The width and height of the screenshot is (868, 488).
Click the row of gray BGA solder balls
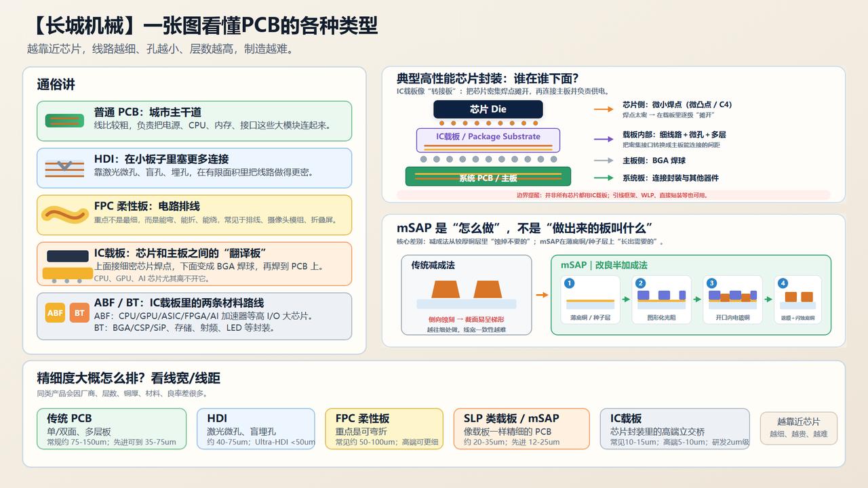pos(488,159)
